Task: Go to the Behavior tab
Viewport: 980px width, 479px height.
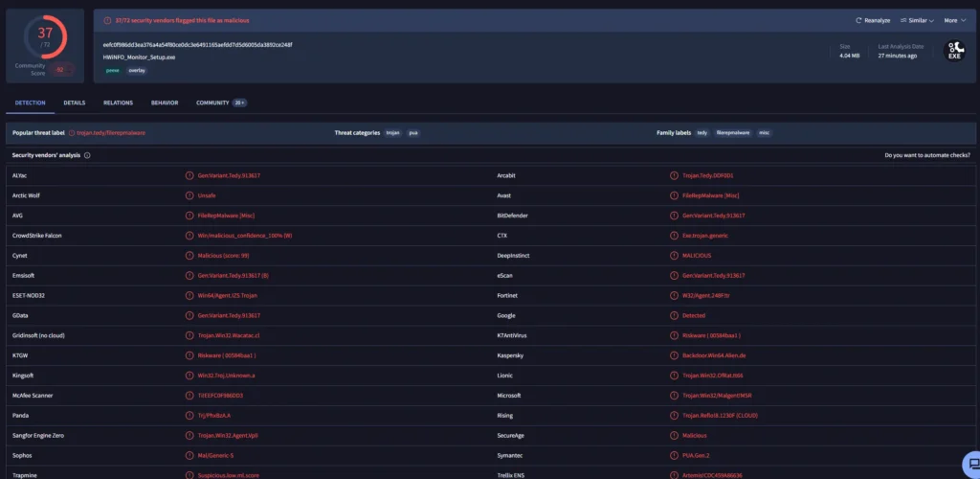Action: (x=164, y=103)
